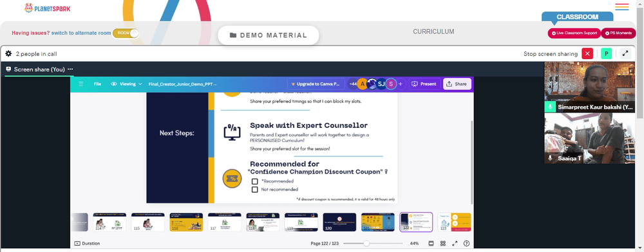Open the Viewing mode dropdown

point(127,84)
